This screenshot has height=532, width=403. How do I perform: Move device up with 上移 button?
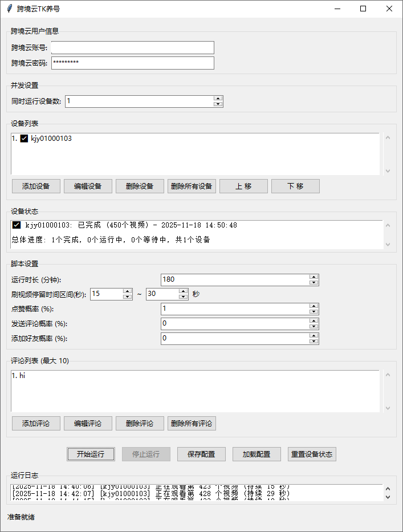click(243, 186)
